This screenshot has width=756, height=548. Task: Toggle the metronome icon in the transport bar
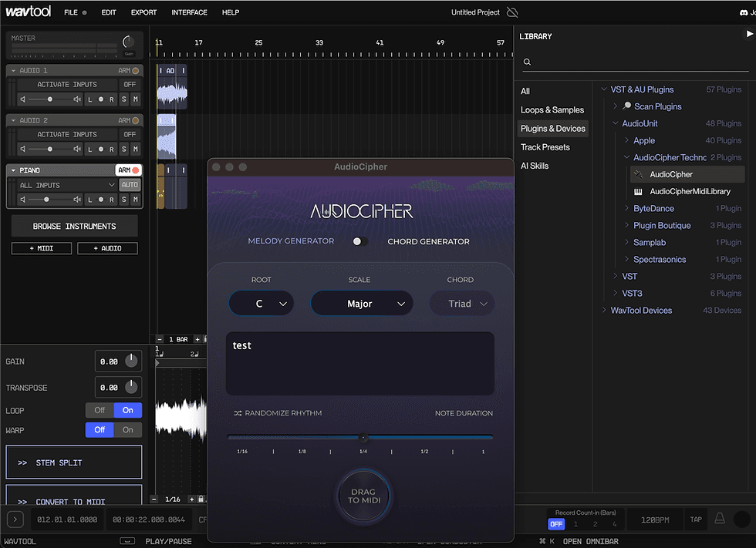click(719, 518)
